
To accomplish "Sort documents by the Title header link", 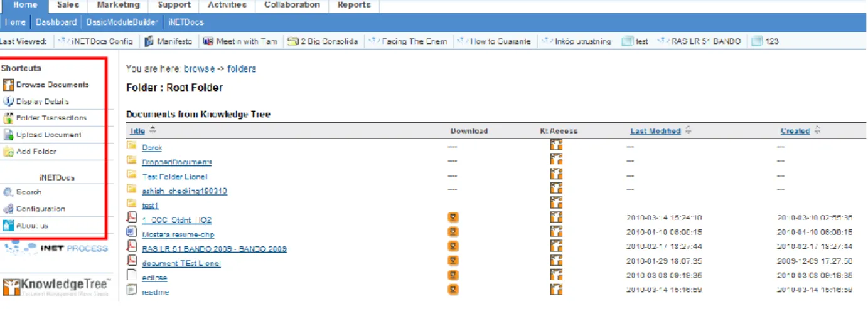I will coord(137,131).
